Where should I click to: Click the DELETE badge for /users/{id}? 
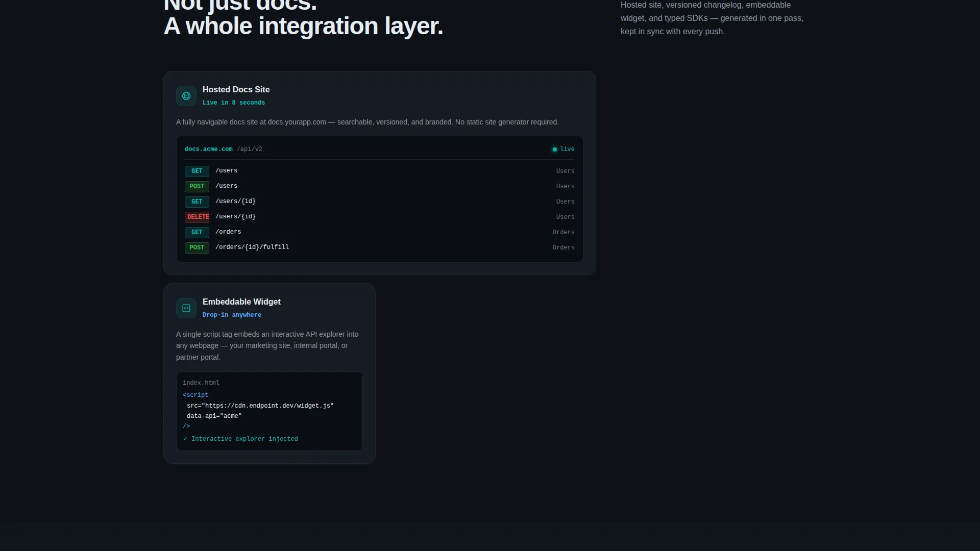197,217
